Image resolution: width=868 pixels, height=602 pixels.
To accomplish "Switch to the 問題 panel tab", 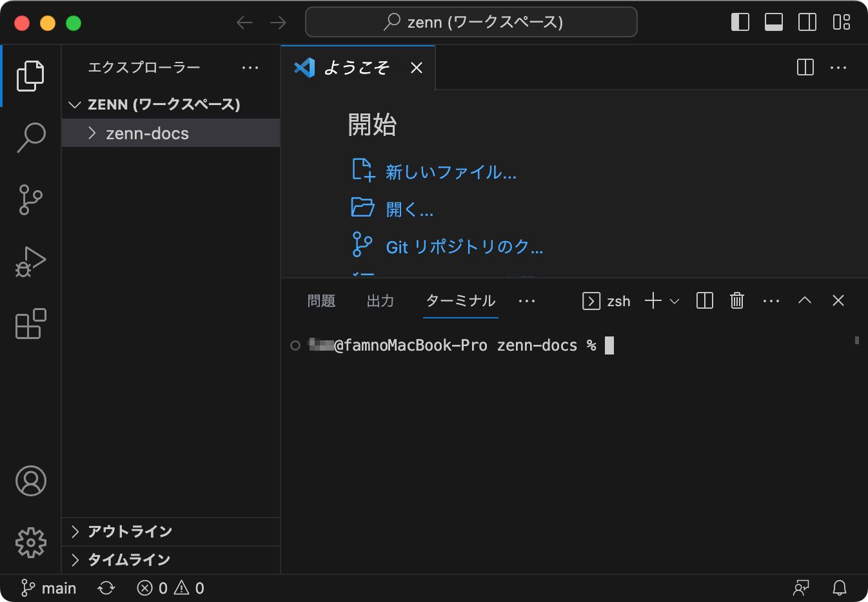I will (321, 301).
